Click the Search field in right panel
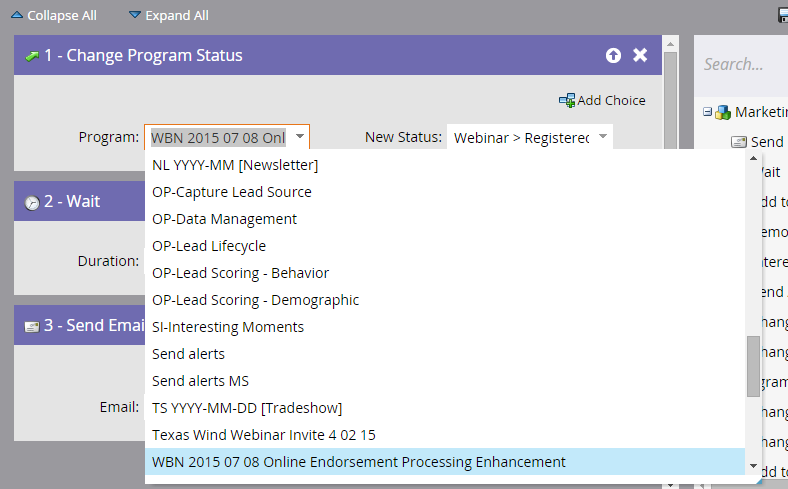Screen dimensions: 788x489 click(x=740, y=64)
